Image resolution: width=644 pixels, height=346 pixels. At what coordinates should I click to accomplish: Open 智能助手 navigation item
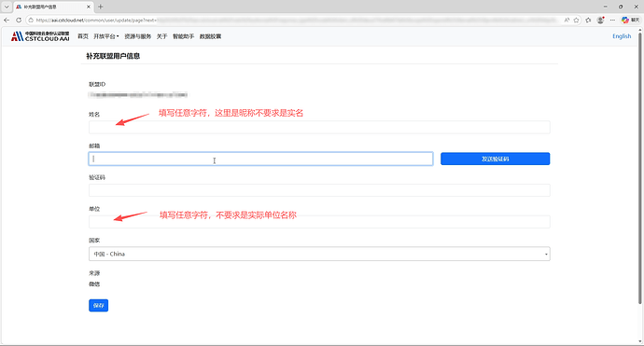click(183, 36)
